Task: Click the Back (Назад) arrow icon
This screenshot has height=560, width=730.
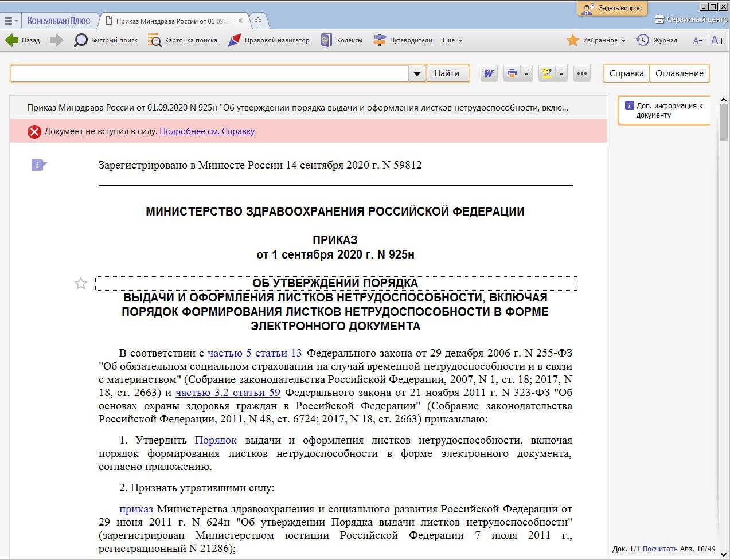Action: point(11,40)
